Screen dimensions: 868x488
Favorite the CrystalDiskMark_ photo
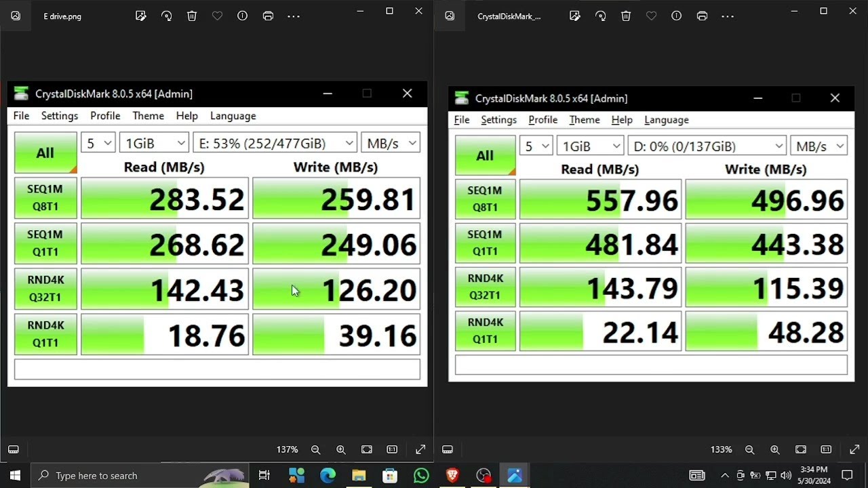click(x=651, y=16)
